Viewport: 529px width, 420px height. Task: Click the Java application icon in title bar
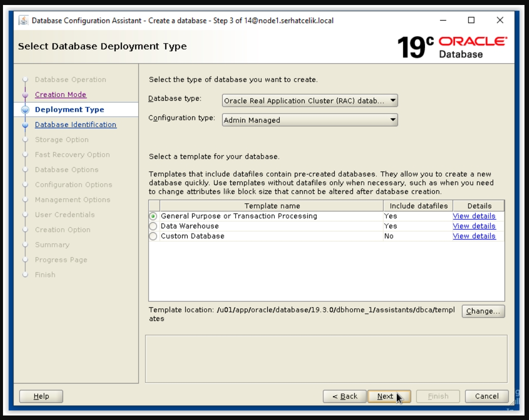tap(24, 20)
